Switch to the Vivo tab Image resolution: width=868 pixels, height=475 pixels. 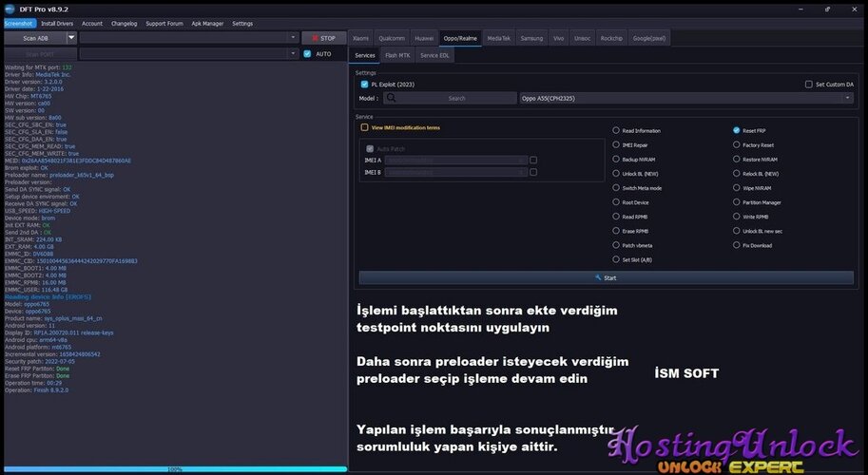[559, 38]
